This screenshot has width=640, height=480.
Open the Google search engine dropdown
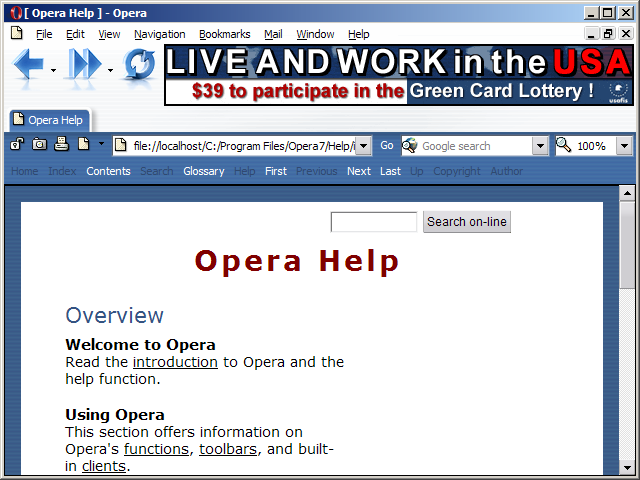click(x=540, y=146)
